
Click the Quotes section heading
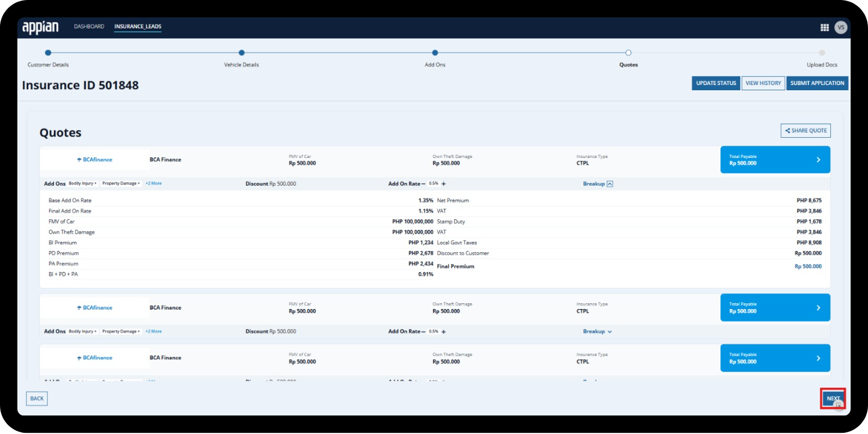click(x=60, y=133)
